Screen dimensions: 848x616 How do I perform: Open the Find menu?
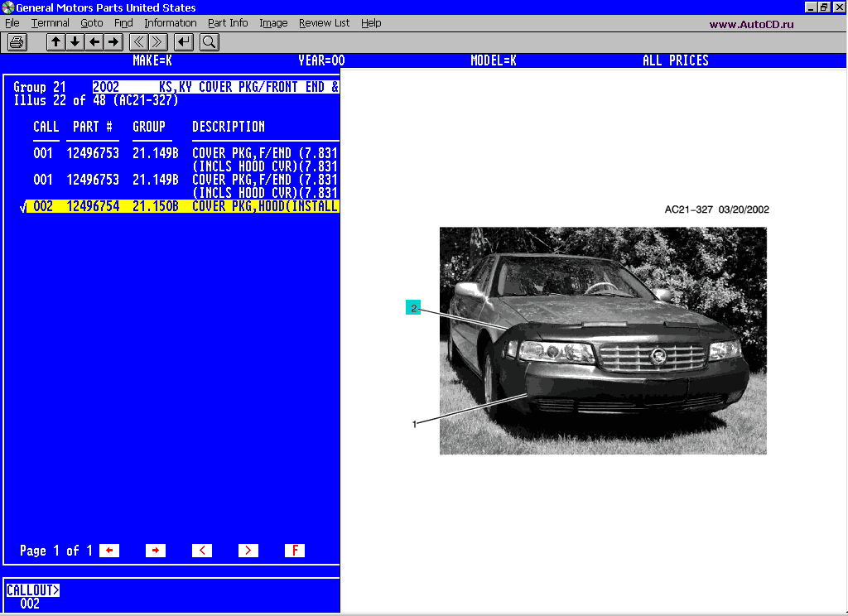coord(123,22)
